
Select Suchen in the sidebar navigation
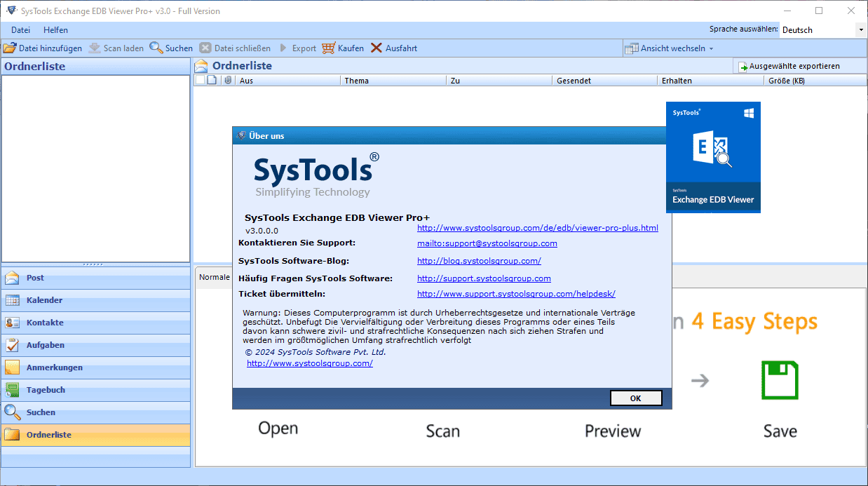pos(95,412)
